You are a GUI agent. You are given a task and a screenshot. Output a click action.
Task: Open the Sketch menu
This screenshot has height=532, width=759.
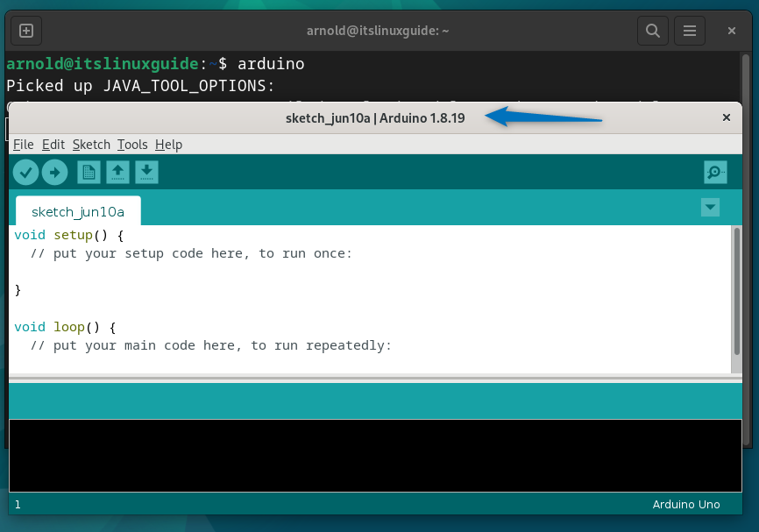pyautogui.click(x=91, y=144)
